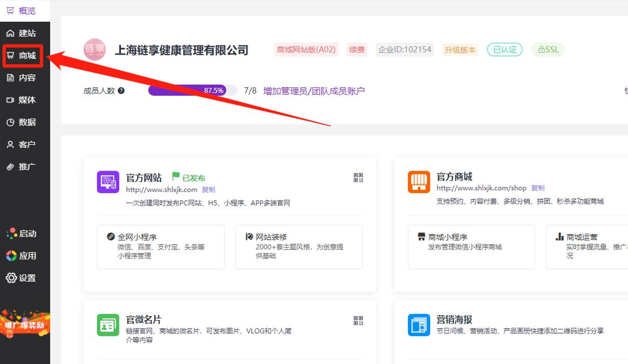628x364 pixels.
Task: Click the 网站装修 palette icon
Action: (249, 237)
